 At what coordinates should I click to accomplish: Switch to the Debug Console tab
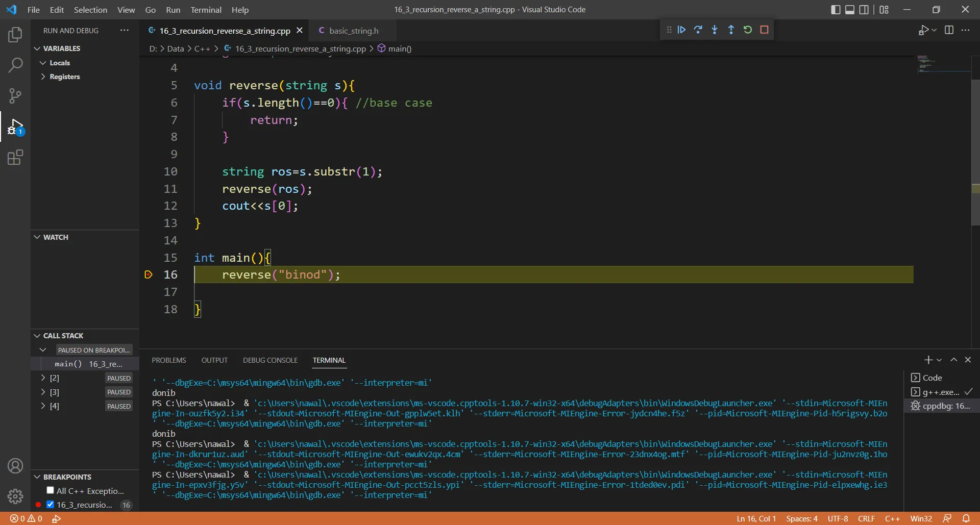click(x=270, y=360)
